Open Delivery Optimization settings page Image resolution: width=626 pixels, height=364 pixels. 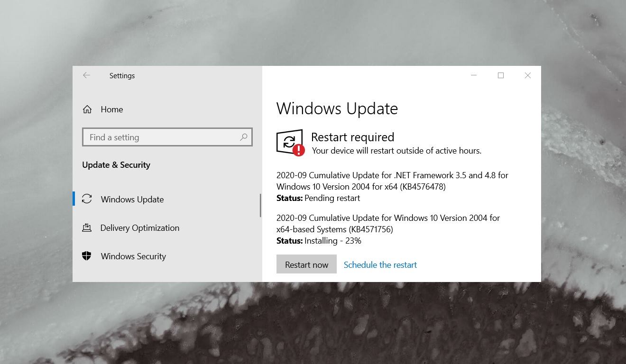coord(139,227)
